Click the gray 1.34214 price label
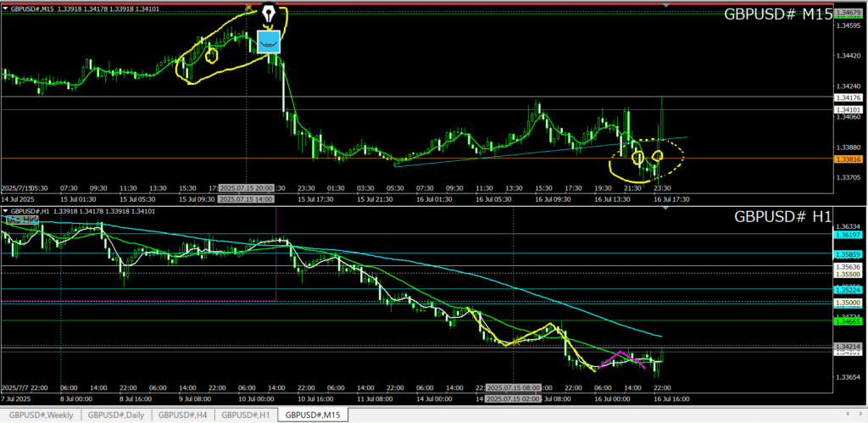Viewport: 868px width, 423px height. coord(848,346)
